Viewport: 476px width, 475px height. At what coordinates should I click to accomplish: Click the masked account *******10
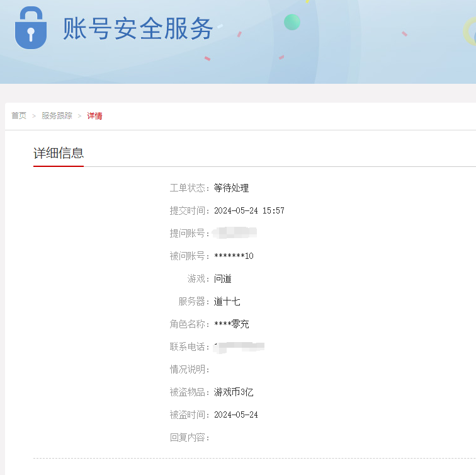pyautogui.click(x=234, y=256)
